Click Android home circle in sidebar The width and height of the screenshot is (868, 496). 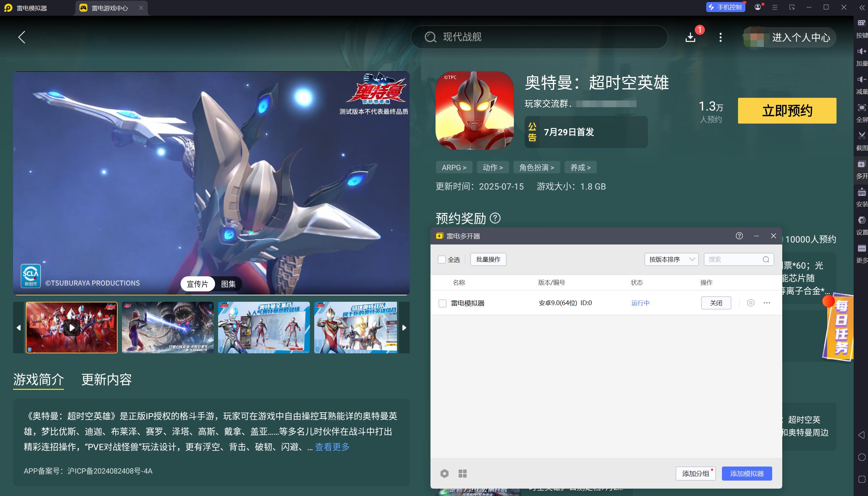(862, 457)
